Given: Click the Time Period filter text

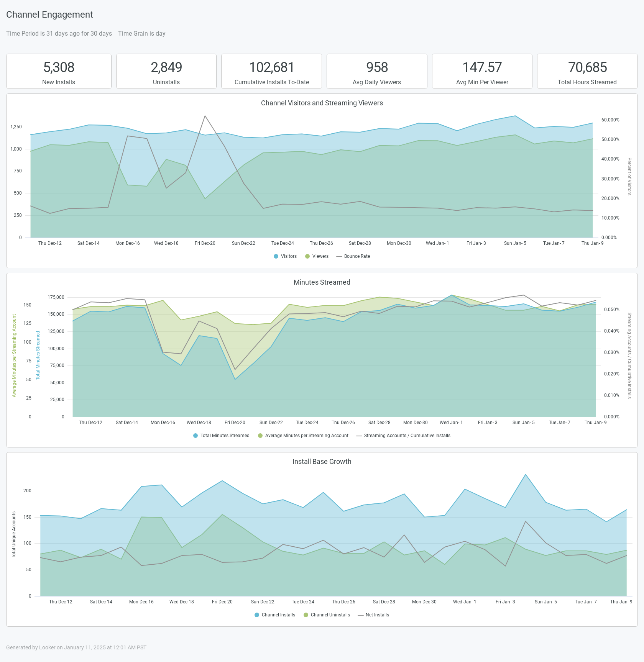Looking at the screenshot, I should 59,33.
